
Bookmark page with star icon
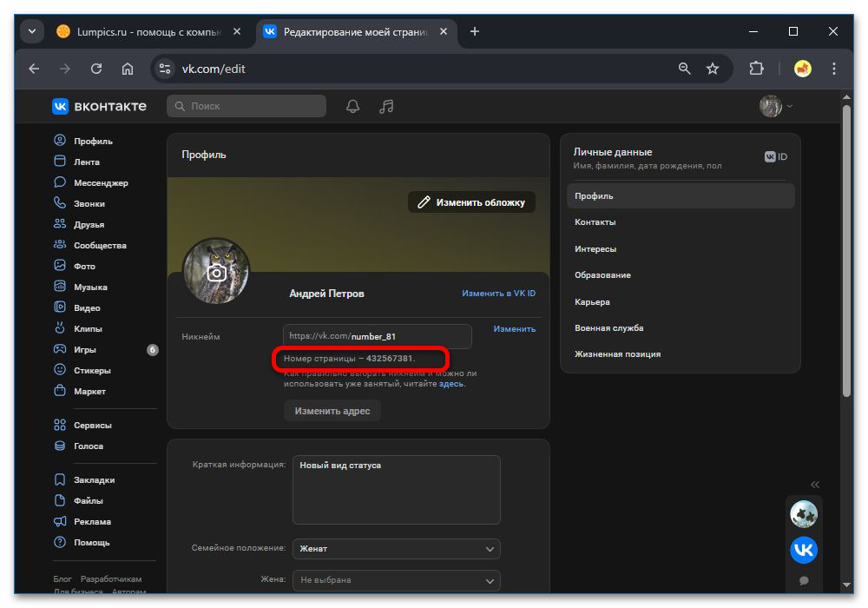tap(713, 69)
